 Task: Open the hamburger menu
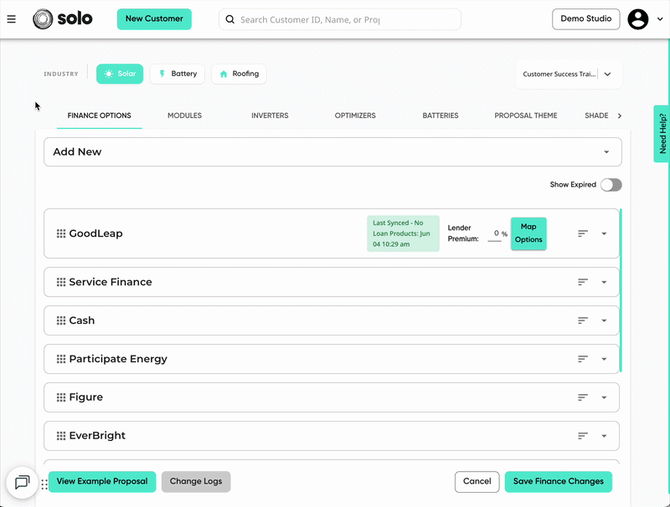click(x=12, y=19)
